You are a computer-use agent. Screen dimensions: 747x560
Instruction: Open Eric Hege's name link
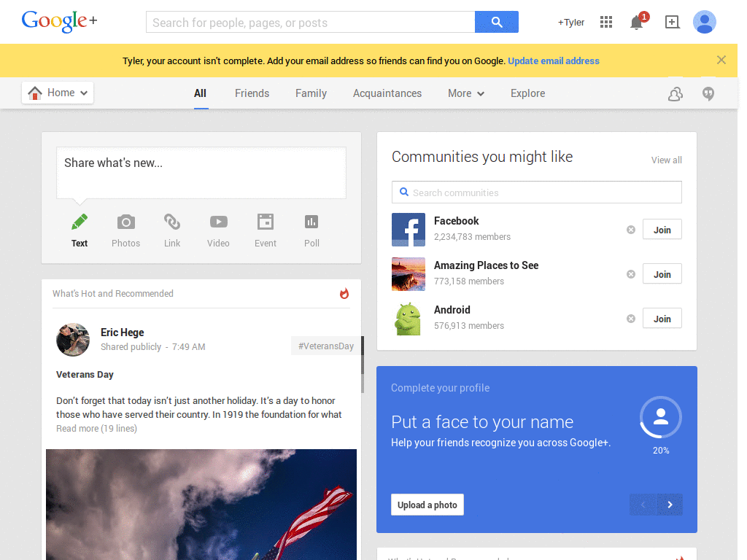122,332
